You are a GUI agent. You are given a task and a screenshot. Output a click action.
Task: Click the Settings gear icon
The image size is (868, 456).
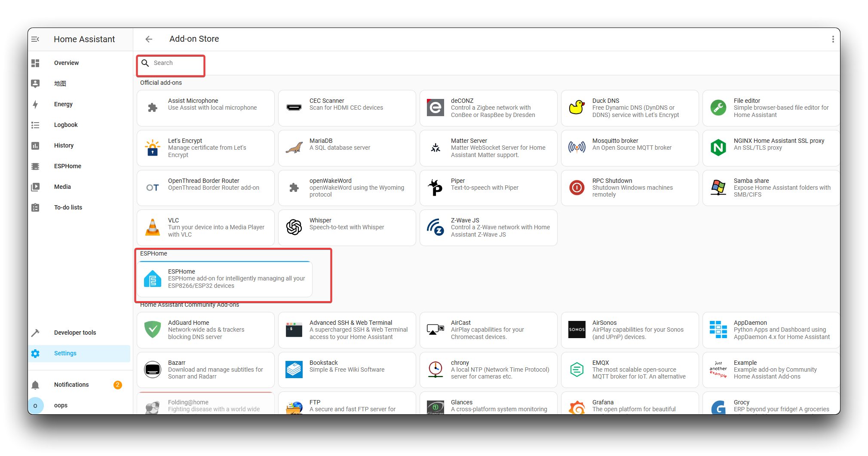click(35, 353)
